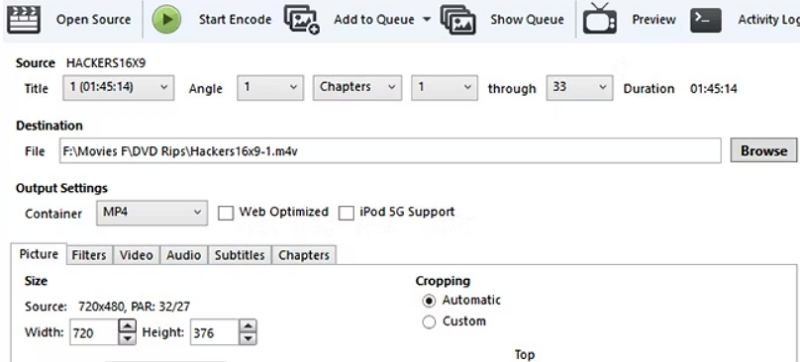Expand the Title dropdown showing 1 (01:45:14)
The image size is (800, 362).
[x=118, y=88]
